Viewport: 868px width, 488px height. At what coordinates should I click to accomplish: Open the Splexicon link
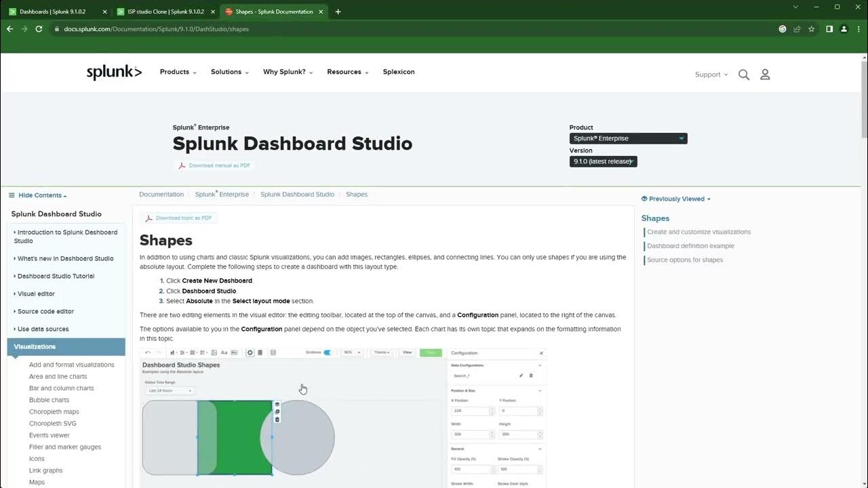[399, 72]
